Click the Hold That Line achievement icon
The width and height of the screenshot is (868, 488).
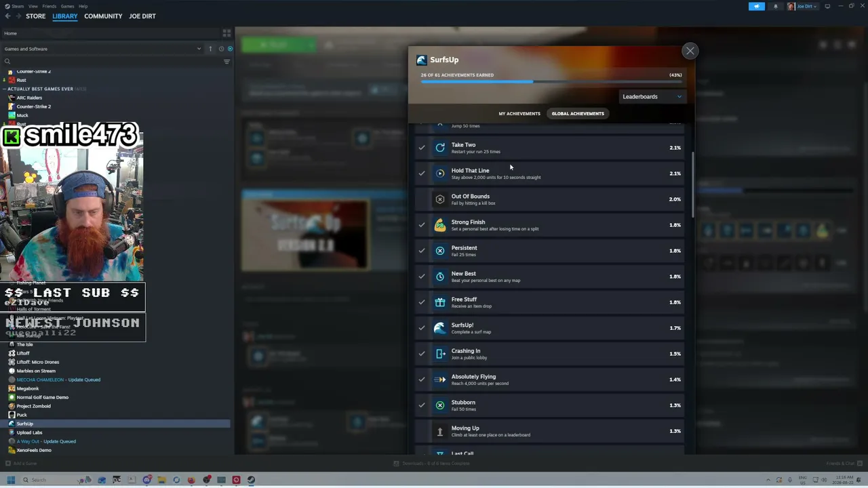(x=440, y=173)
